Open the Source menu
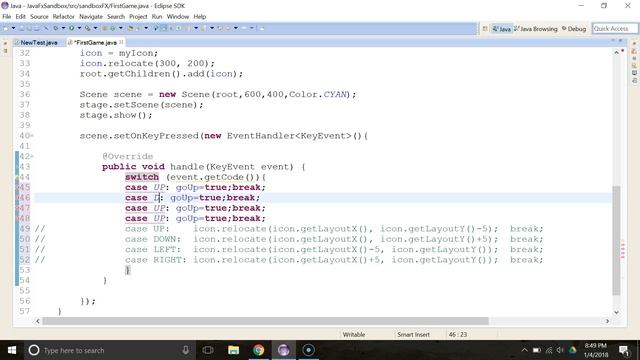Screen dimensions: 640x360 point(39,17)
